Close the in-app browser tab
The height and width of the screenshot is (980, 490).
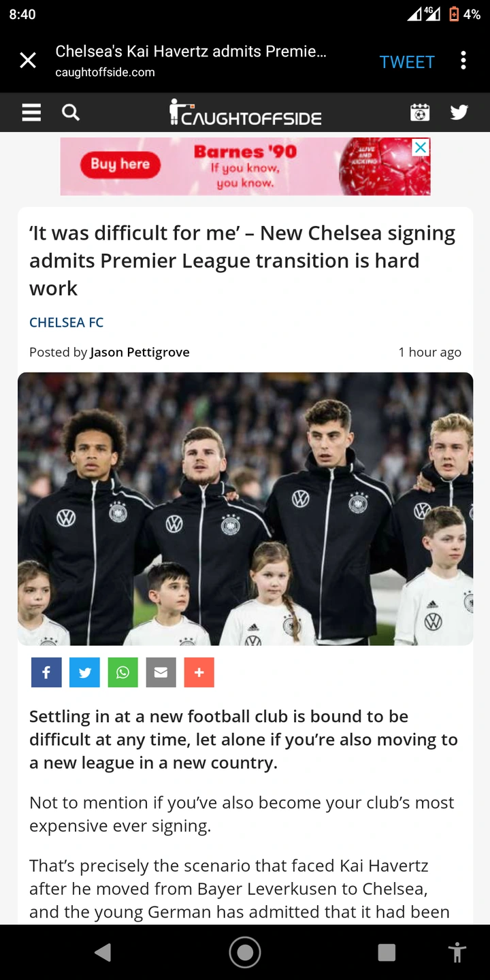coord(28,61)
